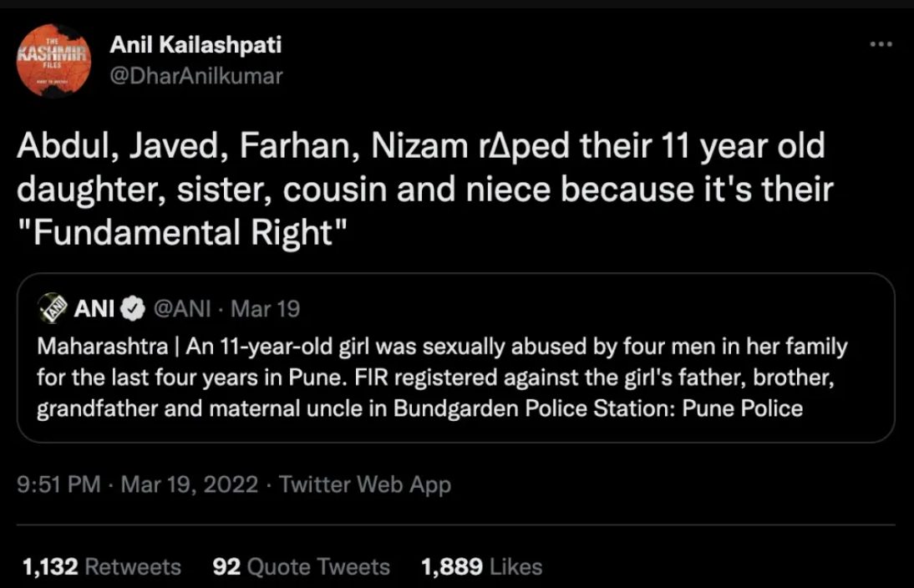The height and width of the screenshot is (588, 914).
Task: Open the @DharAnilkumar handle
Action: pos(196,76)
